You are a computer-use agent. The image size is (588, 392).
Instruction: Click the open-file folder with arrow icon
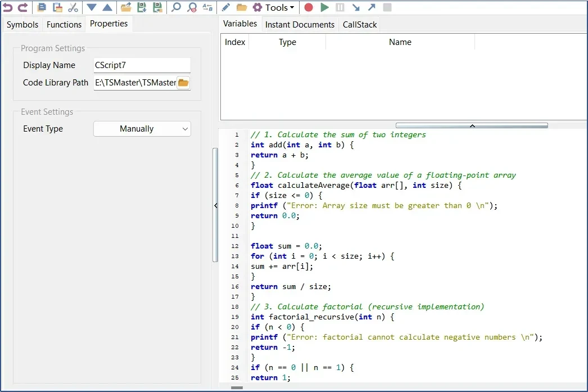tap(126, 7)
